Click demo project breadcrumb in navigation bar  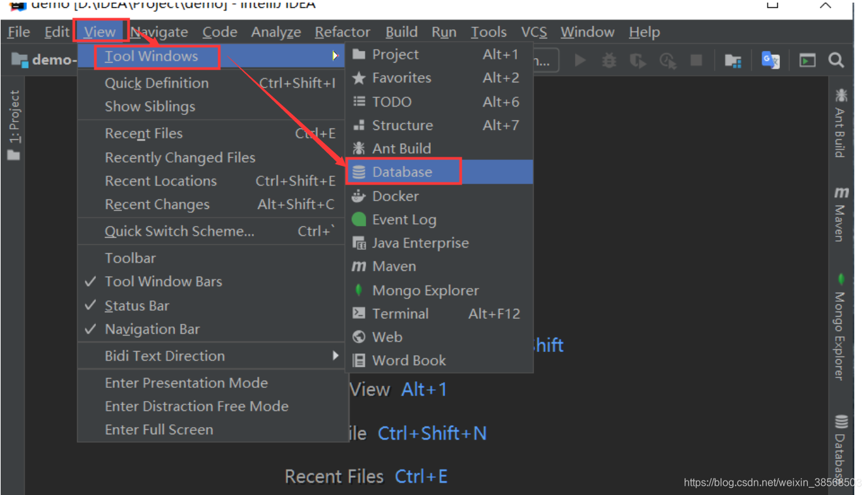tap(44, 60)
